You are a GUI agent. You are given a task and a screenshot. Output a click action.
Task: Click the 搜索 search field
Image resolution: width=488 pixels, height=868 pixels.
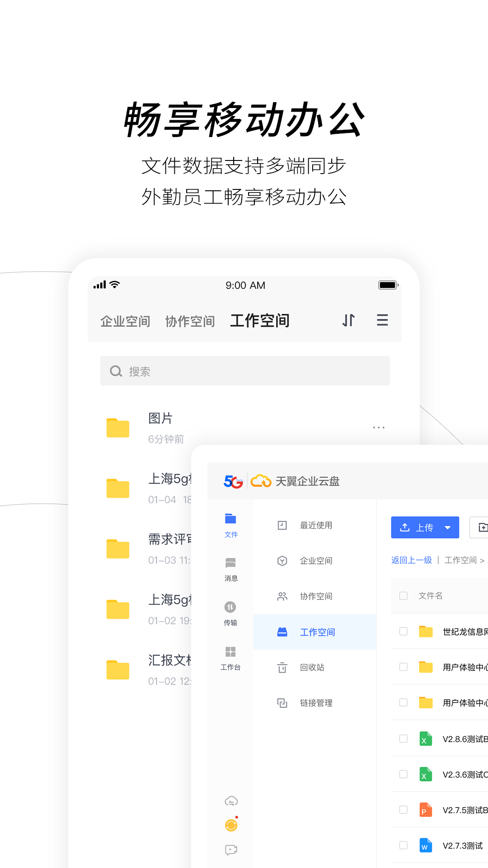(x=245, y=371)
